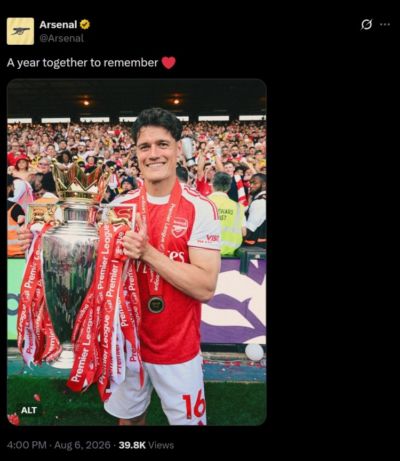Screen dimensions: 400x461
Task: Visit the @Arsenal handle link
Action: click(x=62, y=38)
